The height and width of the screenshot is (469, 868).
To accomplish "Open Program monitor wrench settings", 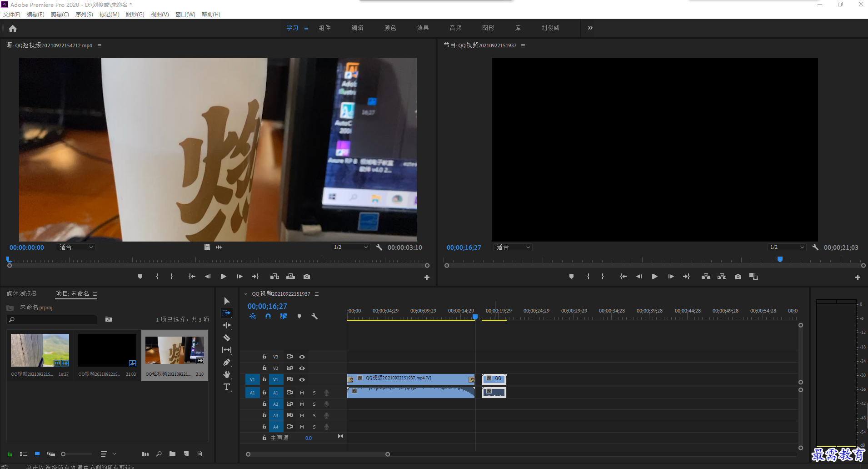I will tap(815, 247).
